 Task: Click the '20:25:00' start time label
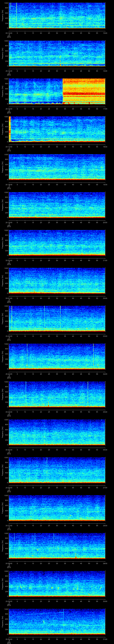(x=9, y=450)
